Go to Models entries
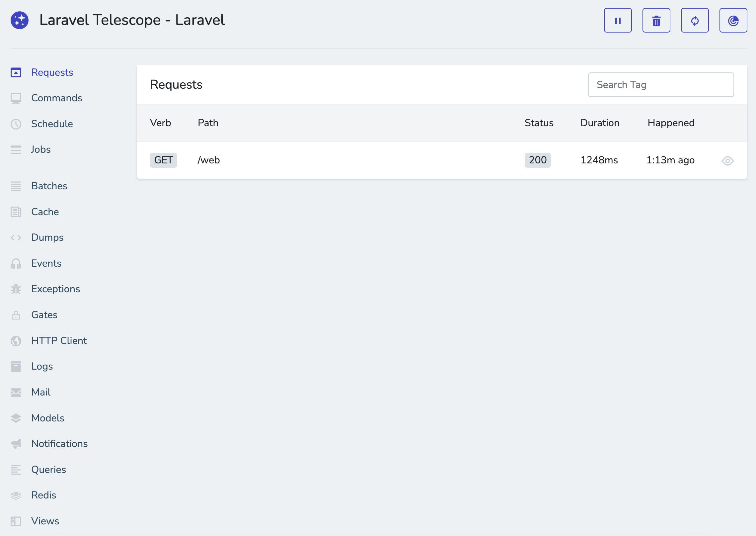Screen dimensions: 756x536 tap(48, 418)
